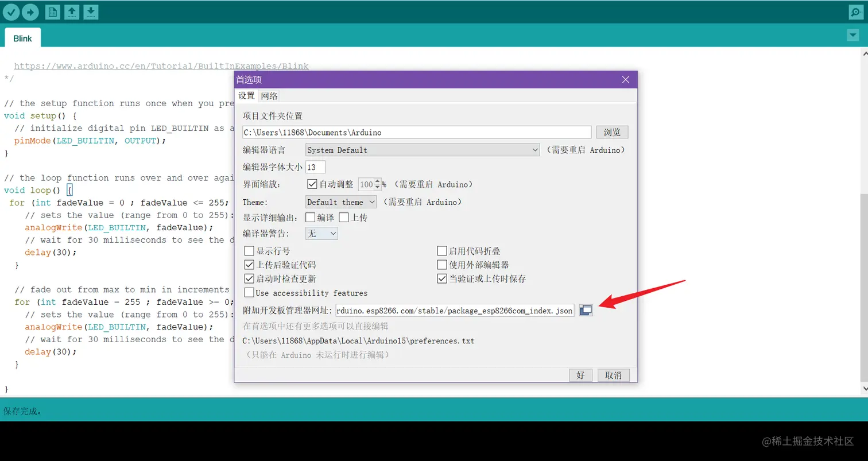Create a new sketch with New icon

(53, 11)
